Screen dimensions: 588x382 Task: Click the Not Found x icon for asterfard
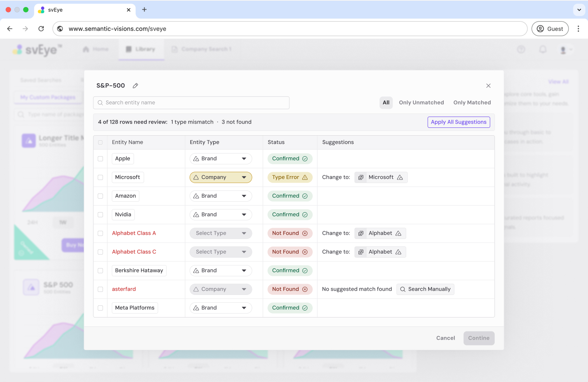(305, 289)
